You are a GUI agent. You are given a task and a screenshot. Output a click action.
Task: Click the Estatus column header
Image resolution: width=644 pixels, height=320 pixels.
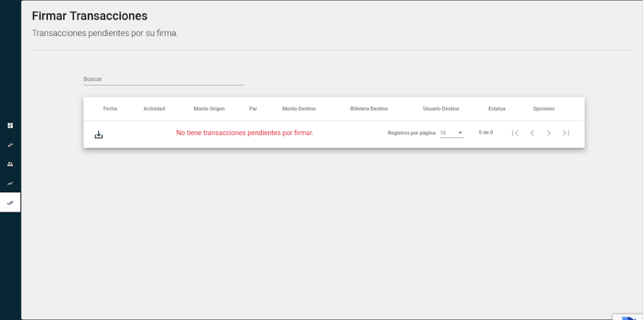[x=497, y=109]
